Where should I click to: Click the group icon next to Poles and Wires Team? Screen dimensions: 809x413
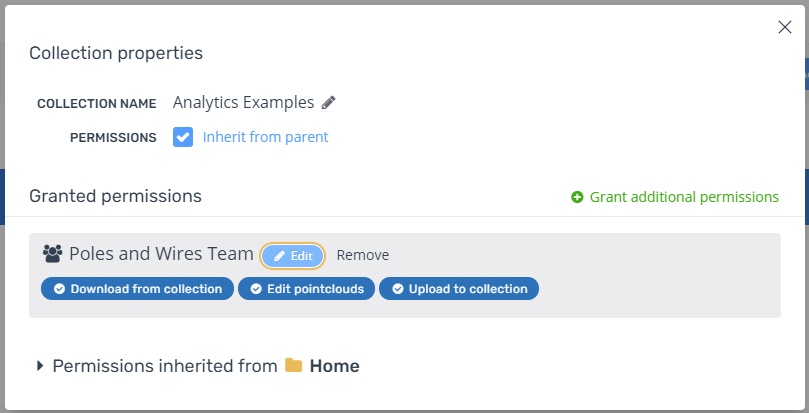53,255
